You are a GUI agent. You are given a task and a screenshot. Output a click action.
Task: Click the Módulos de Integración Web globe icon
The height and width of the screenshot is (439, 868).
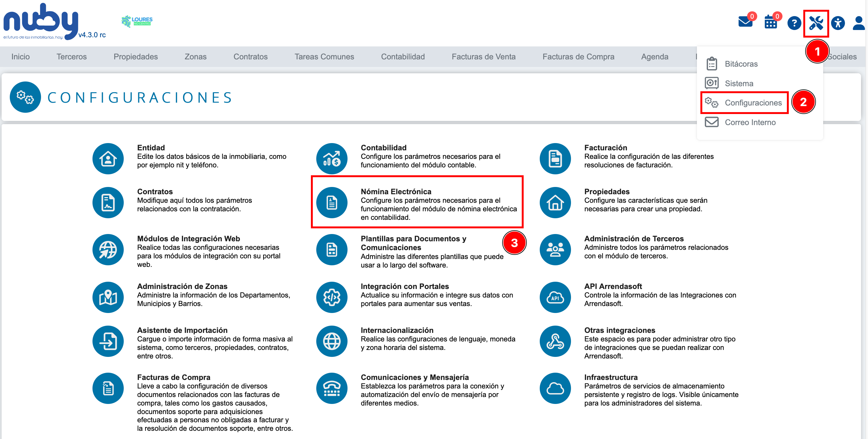tap(108, 250)
